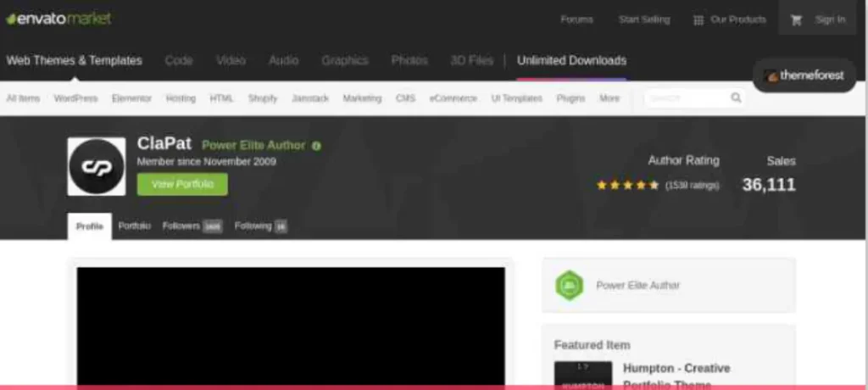Screen dimensions: 868x390
Task: Click the ratings count text
Action: pos(692,185)
